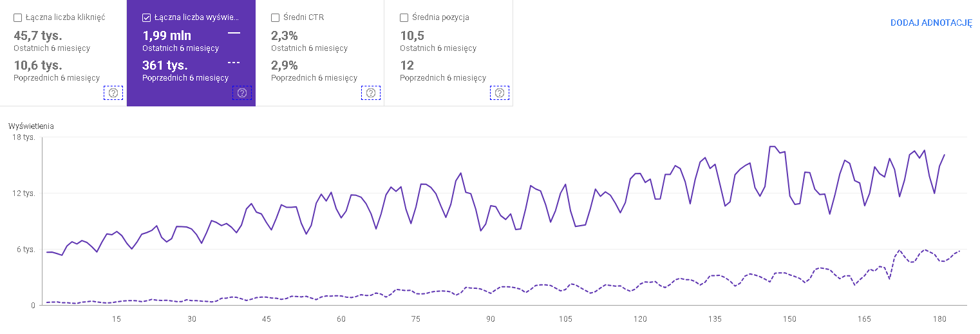This screenshot has height=334, width=980.
Task: Click dashed line legend marker beside 361 tys.
Action: tap(234, 63)
